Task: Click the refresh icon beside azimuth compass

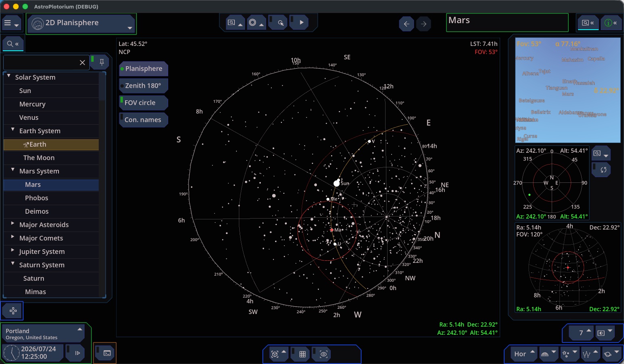Action: (603, 170)
